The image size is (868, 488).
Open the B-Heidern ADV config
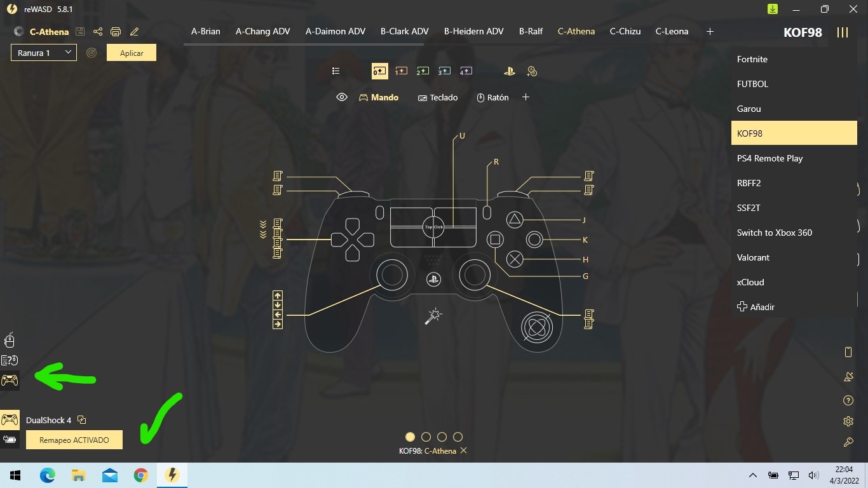474,31
